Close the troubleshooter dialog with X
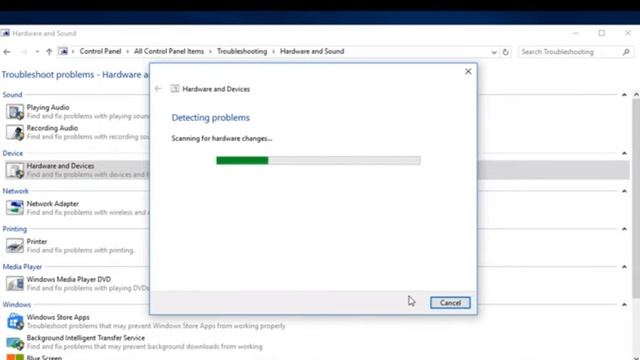The height and width of the screenshot is (360, 640). (x=468, y=71)
